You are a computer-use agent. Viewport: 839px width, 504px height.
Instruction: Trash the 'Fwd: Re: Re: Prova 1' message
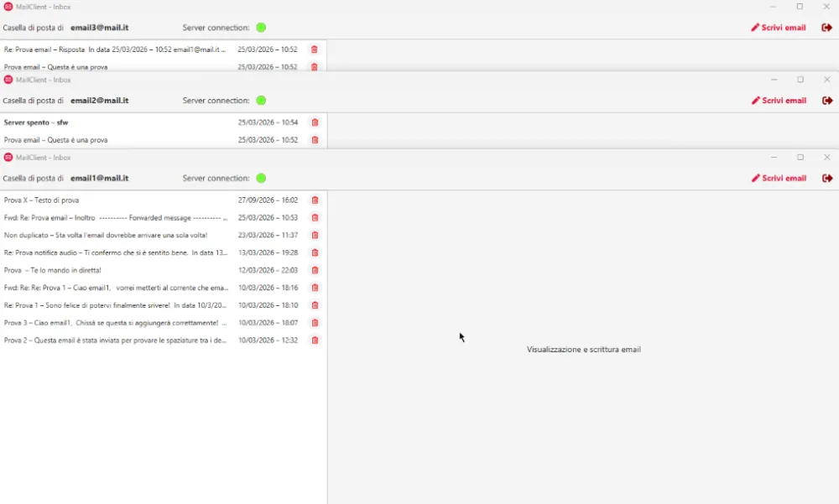click(x=315, y=288)
